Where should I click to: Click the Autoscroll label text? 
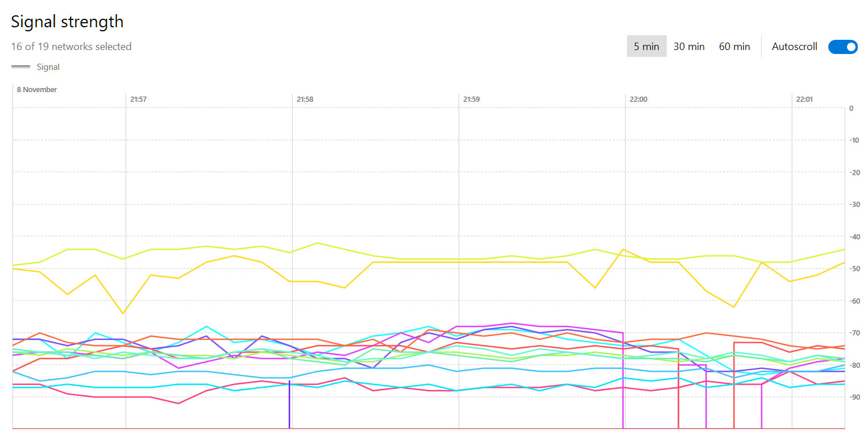click(794, 47)
